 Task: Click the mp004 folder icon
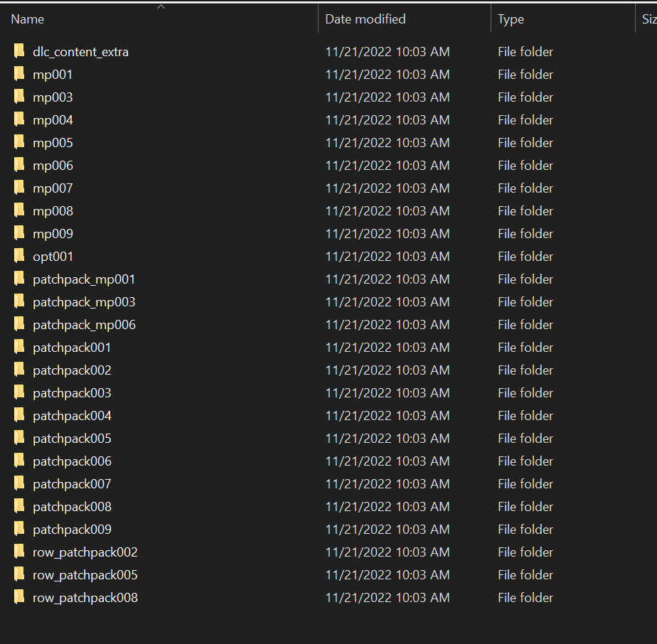point(19,119)
